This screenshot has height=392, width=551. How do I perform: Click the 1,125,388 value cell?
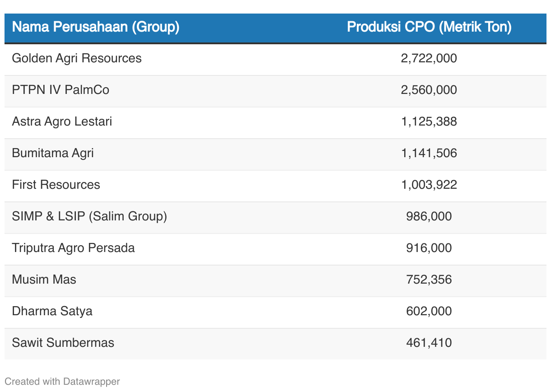pos(429,121)
